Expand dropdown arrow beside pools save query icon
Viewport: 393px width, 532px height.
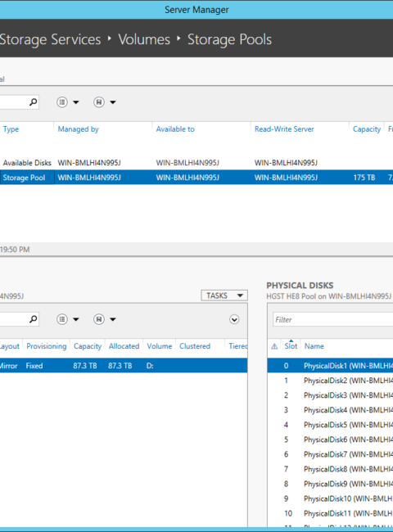[x=113, y=102]
